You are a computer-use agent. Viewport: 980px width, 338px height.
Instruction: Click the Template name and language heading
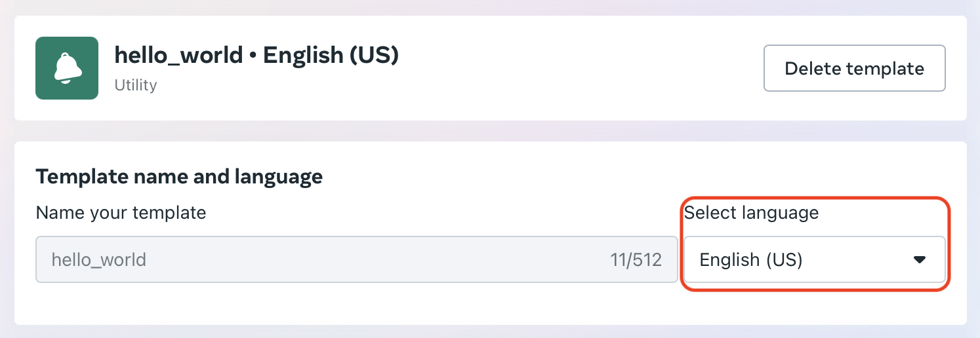pos(179,176)
